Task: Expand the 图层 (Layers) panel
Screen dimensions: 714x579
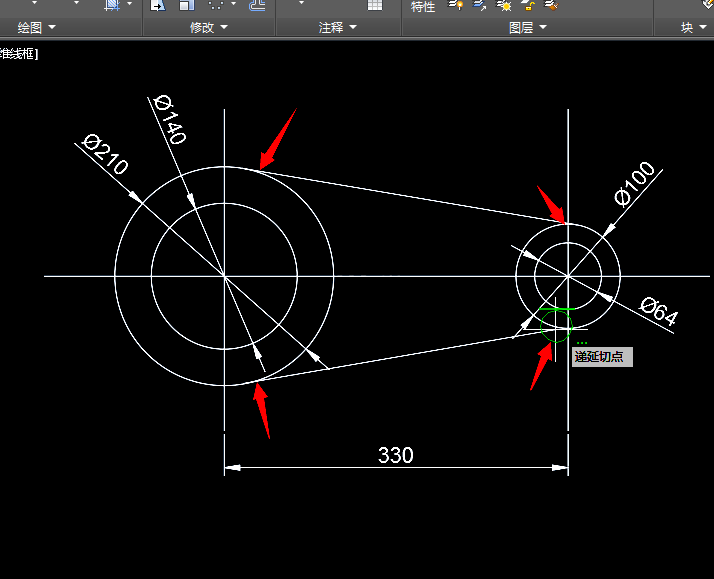Action: (x=528, y=27)
